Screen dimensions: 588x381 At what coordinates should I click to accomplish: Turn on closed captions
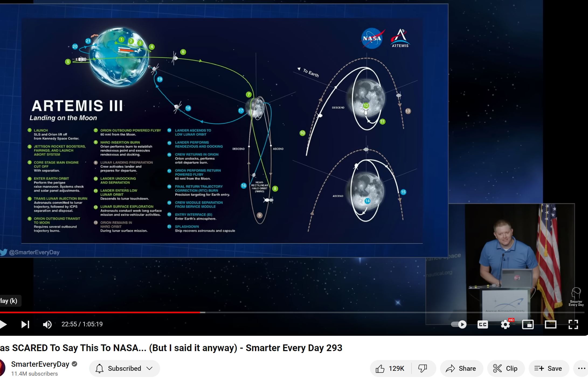pyautogui.click(x=483, y=324)
